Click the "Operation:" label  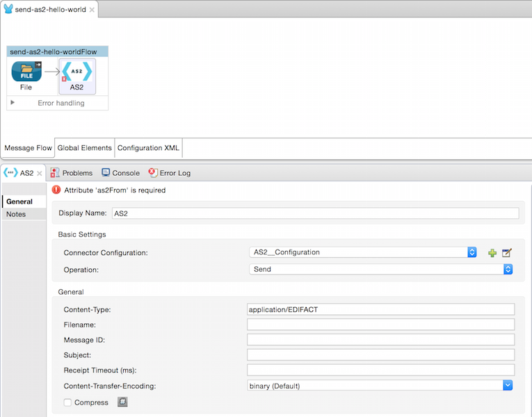(81, 270)
